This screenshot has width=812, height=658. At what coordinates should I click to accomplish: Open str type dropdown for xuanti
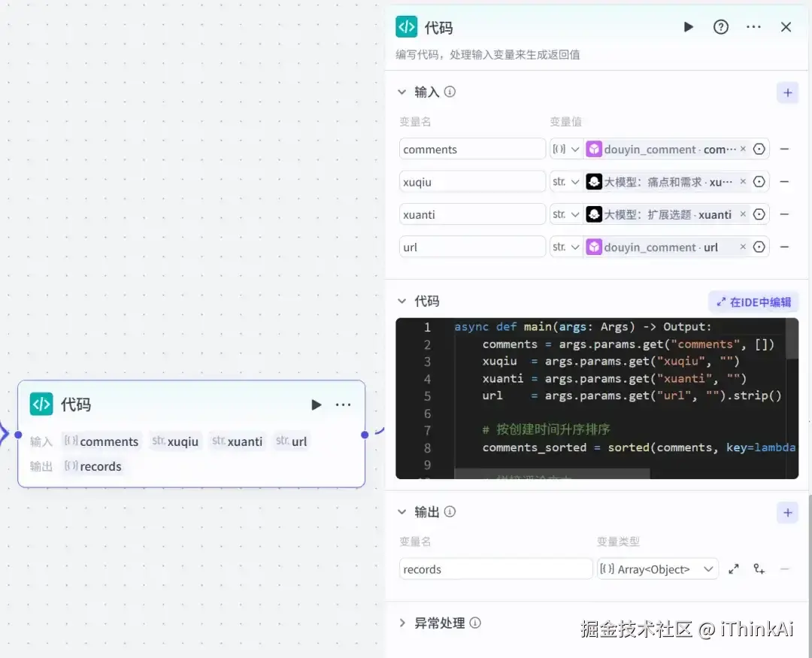pyautogui.click(x=566, y=214)
